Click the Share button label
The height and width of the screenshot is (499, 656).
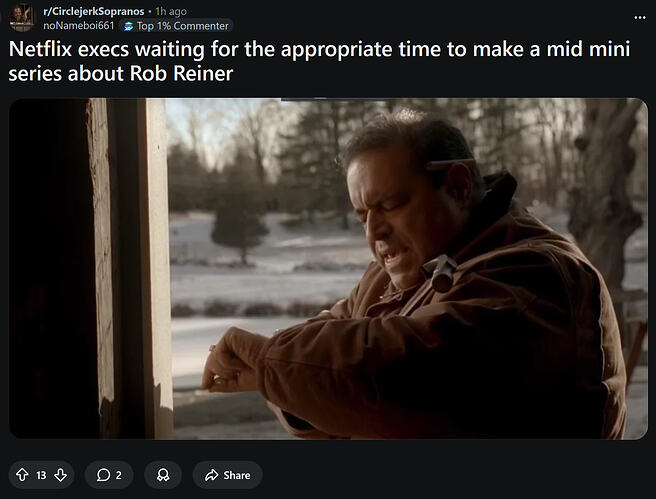[237, 475]
